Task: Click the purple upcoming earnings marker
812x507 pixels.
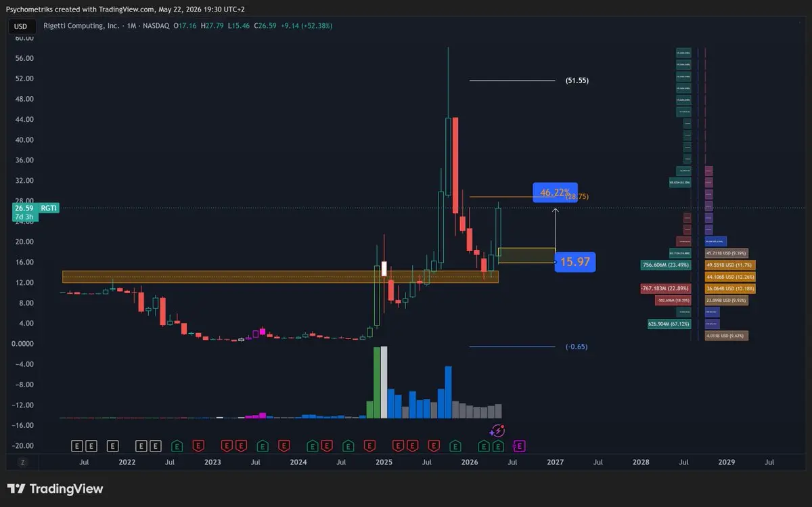Action: (x=520, y=445)
